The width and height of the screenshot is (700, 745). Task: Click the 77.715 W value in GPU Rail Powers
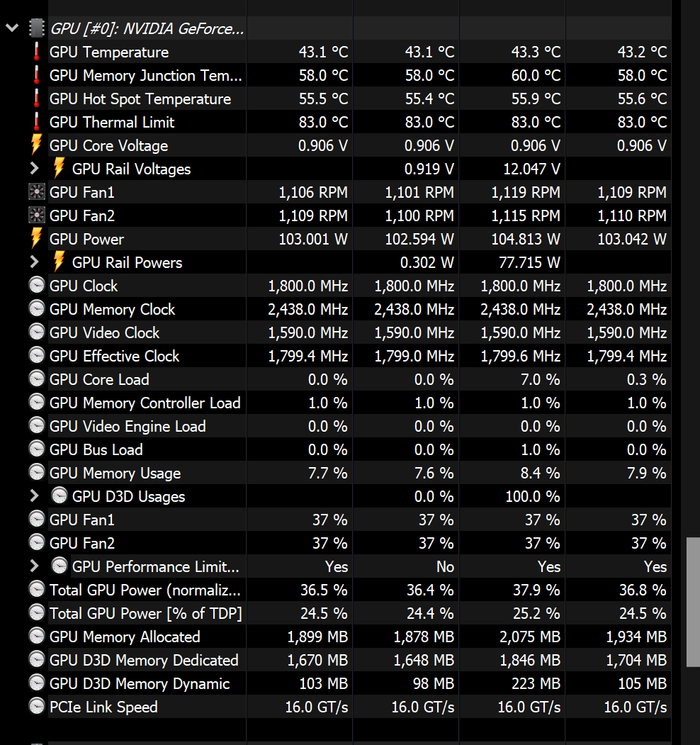(529, 262)
